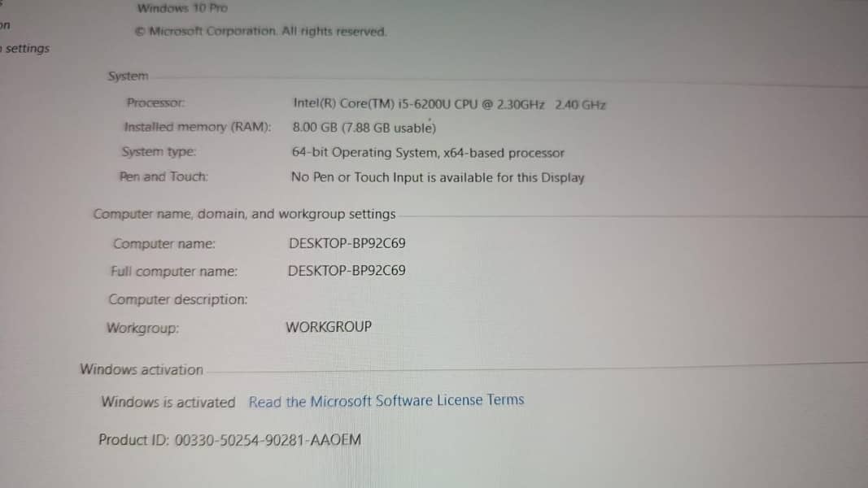The height and width of the screenshot is (488, 868).
Task: Click the 'Installed memory (RAM):' label
Action: pos(197,127)
